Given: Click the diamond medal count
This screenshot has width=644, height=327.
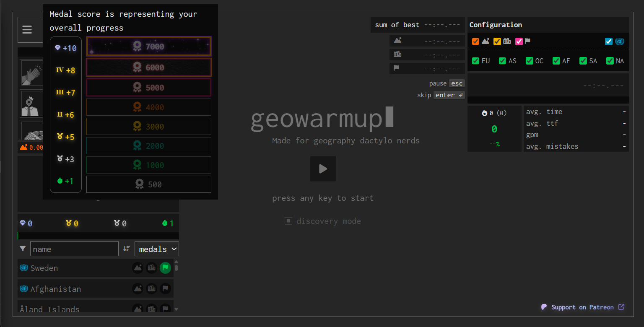Looking at the screenshot, I should (26, 223).
